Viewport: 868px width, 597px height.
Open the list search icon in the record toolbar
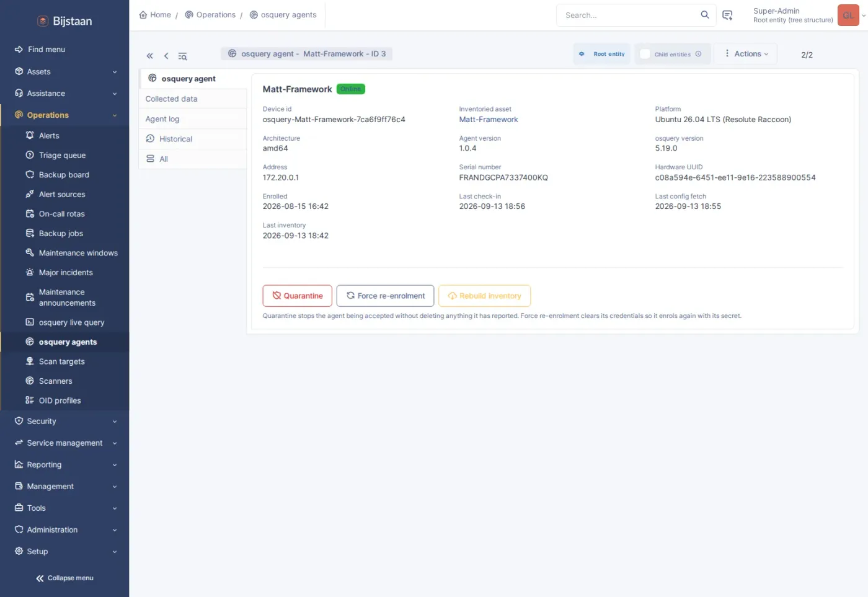tap(182, 56)
